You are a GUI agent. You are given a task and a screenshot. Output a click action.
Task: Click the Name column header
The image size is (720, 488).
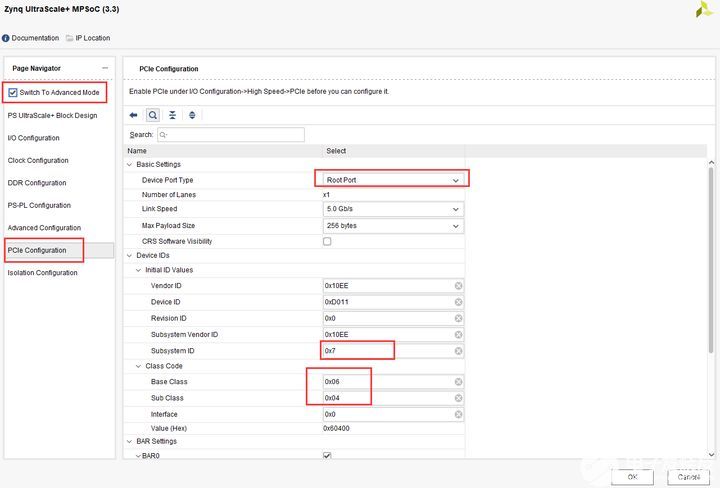223,151
